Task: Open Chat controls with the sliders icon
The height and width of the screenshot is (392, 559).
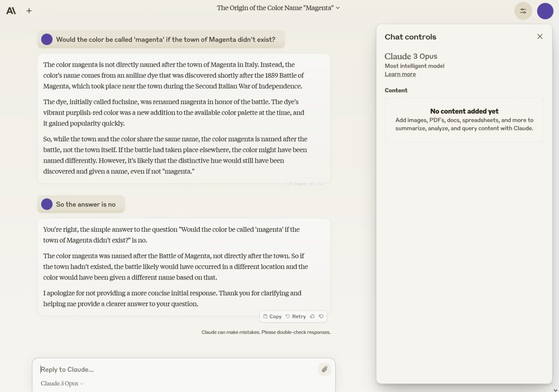Action: pos(523,10)
